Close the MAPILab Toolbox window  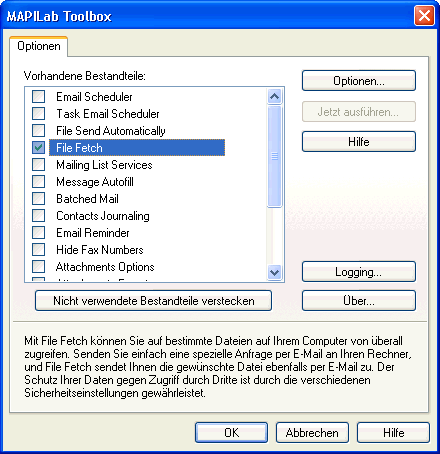[x=424, y=15]
